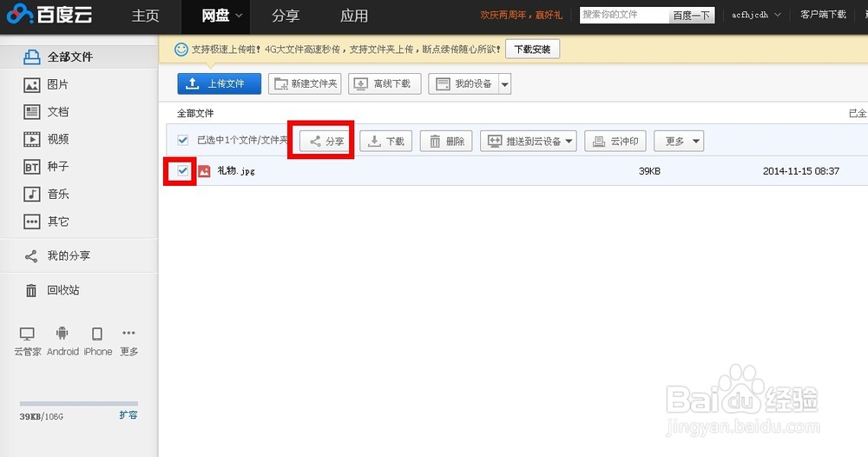Image resolution: width=868 pixels, height=457 pixels.
Task: Click the 新建文件夹 button
Action: click(305, 83)
